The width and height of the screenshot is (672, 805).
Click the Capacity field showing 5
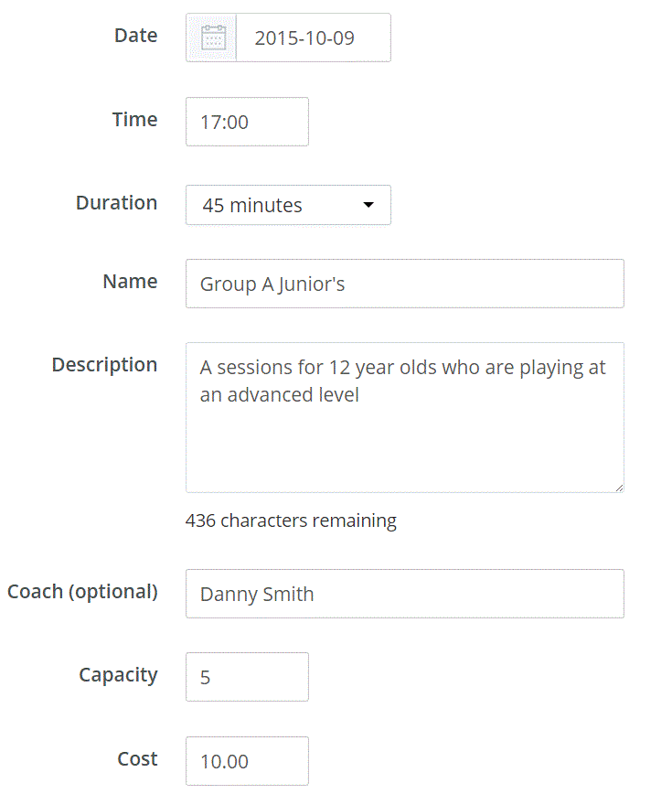pos(247,677)
